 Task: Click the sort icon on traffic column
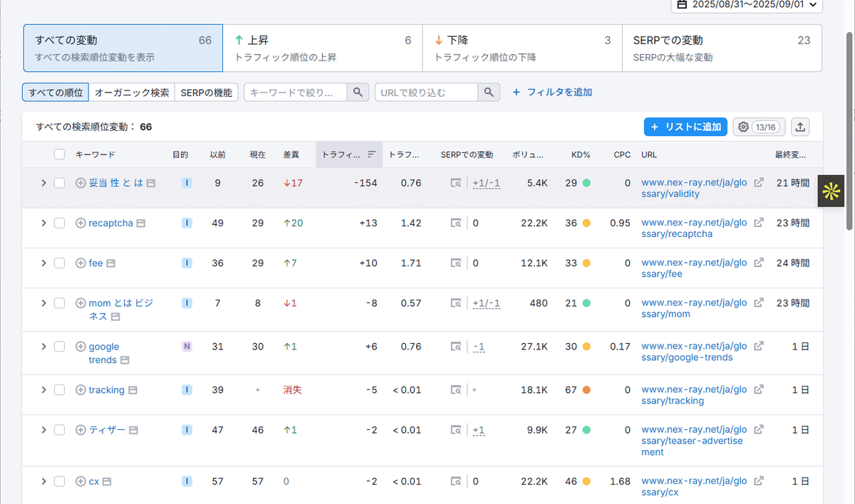(371, 154)
